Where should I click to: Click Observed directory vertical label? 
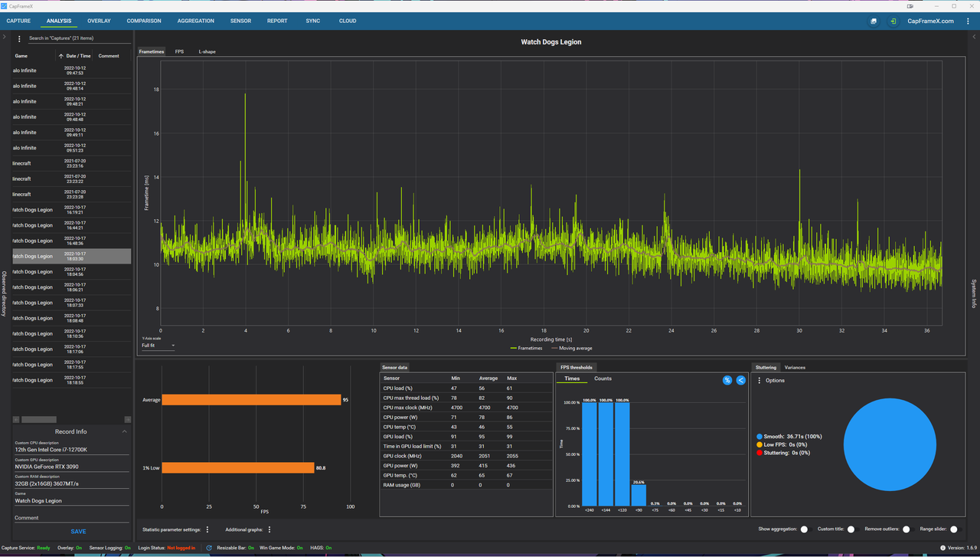(4, 293)
